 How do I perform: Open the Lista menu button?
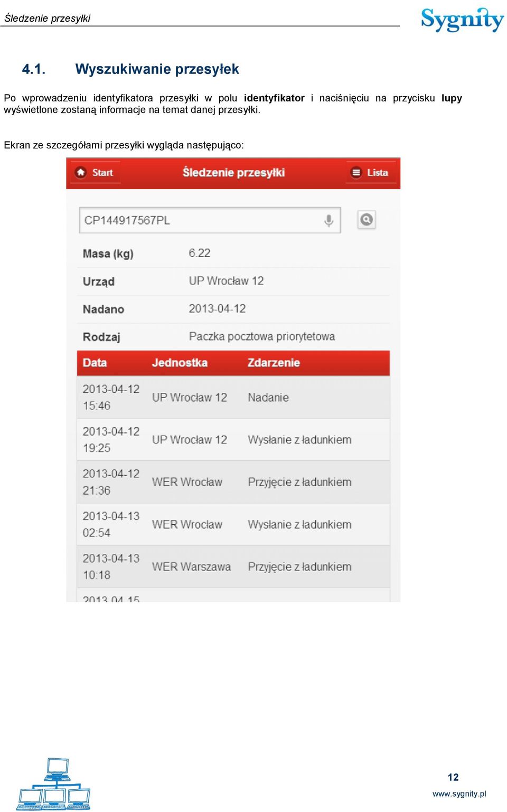(371, 173)
